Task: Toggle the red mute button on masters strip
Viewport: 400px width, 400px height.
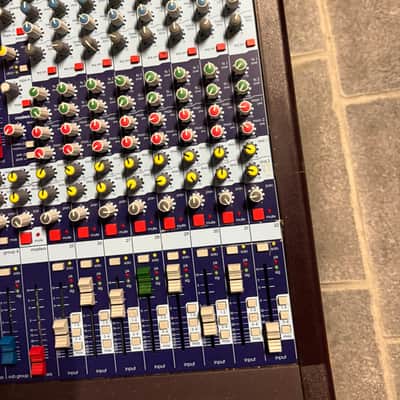Action: pos(26,238)
